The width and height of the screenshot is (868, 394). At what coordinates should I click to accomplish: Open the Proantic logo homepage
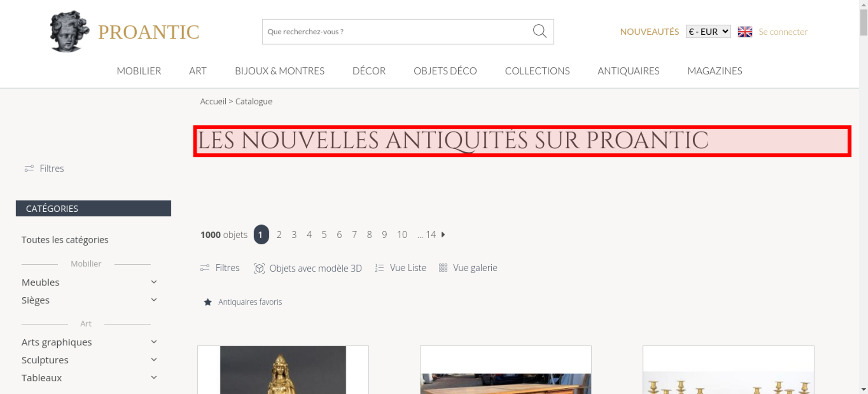[125, 32]
